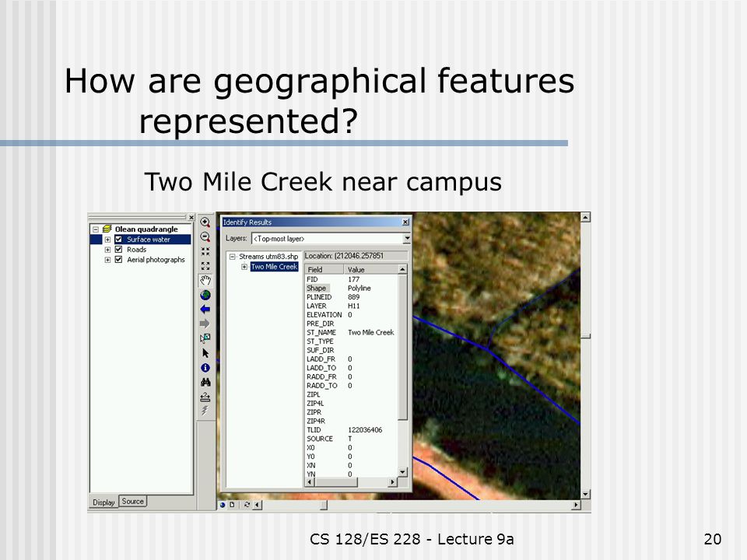Go back to previous extent arrow
The width and height of the screenshot is (747, 560).
pyautogui.click(x=205, y=310)
